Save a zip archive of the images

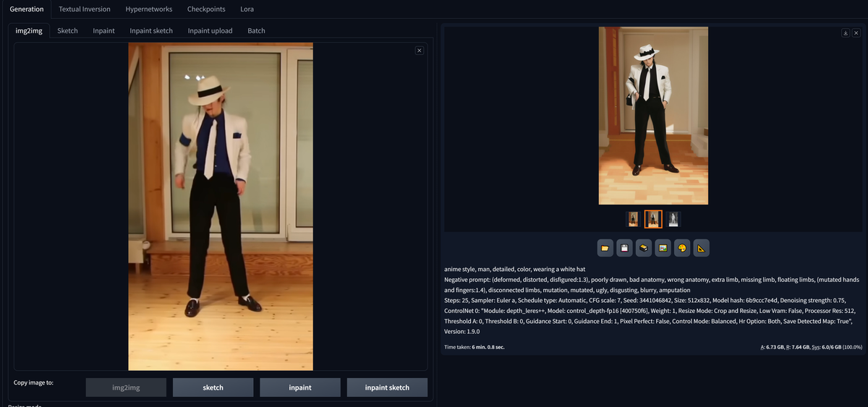(x=643, y=248)
